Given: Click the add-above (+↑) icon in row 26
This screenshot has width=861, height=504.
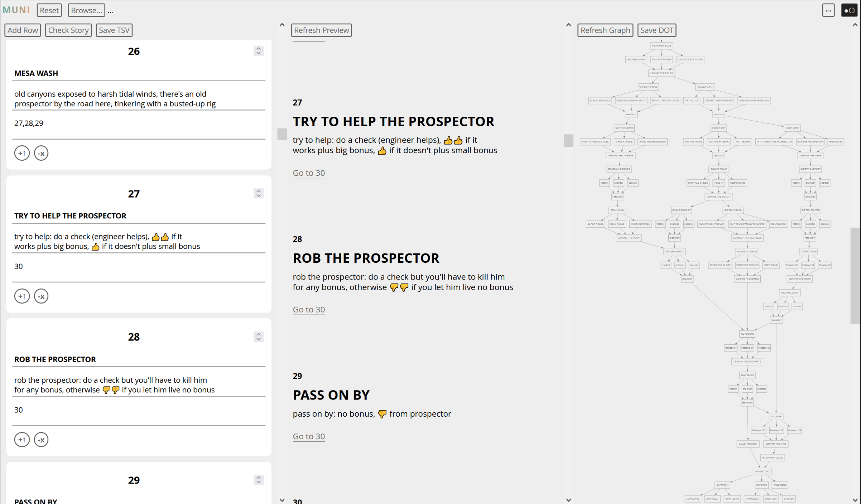Looking at the screenshot, I should [x=22, y=153].
